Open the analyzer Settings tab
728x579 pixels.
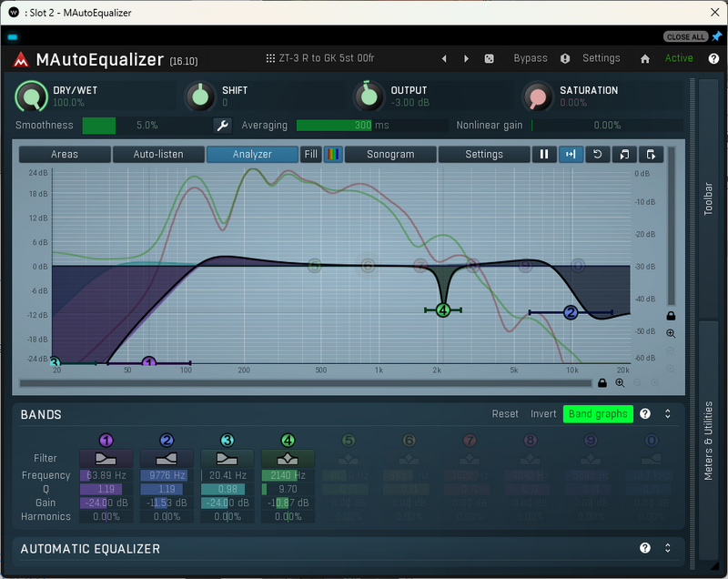(484, 154)
